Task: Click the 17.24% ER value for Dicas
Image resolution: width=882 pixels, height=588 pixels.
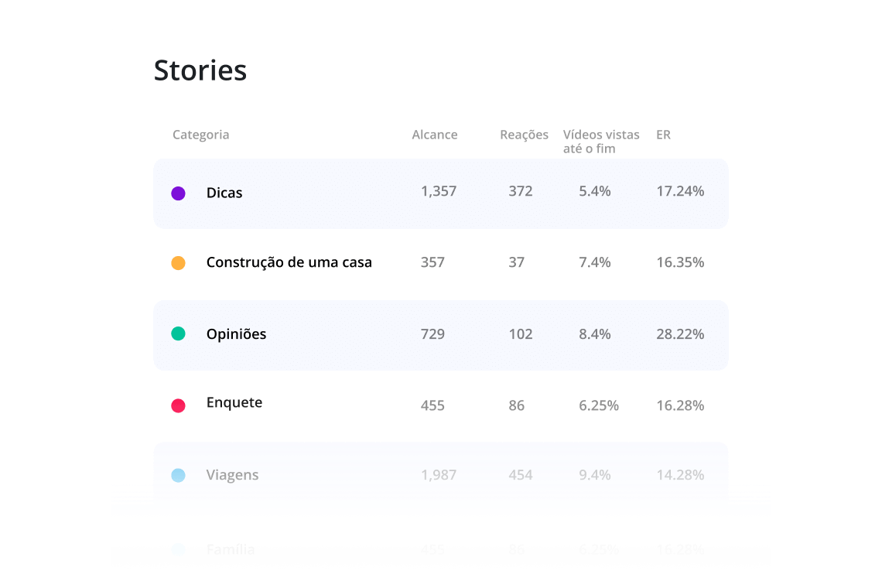Action: [x=680, y=191]
